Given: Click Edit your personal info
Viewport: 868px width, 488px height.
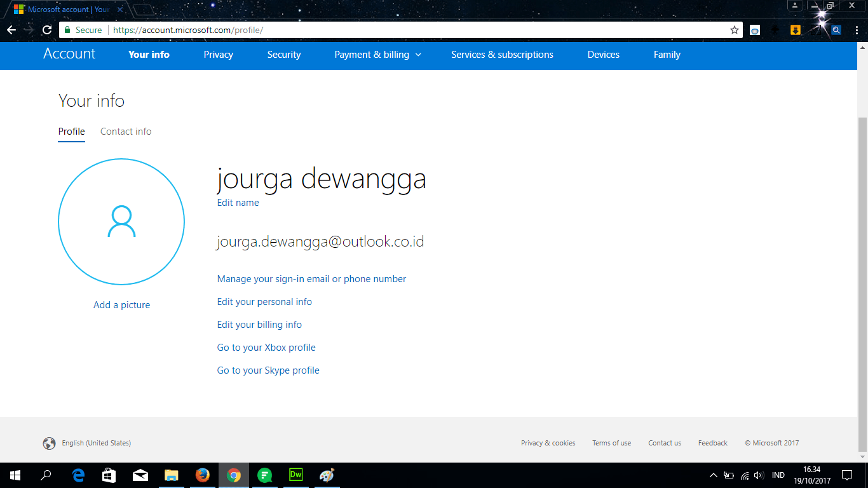Looking at the screenshot, I should coord(264,302).
